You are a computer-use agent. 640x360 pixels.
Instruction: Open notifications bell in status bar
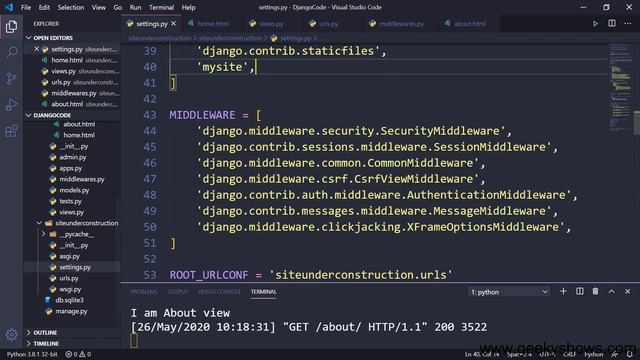tap(630, 354)
